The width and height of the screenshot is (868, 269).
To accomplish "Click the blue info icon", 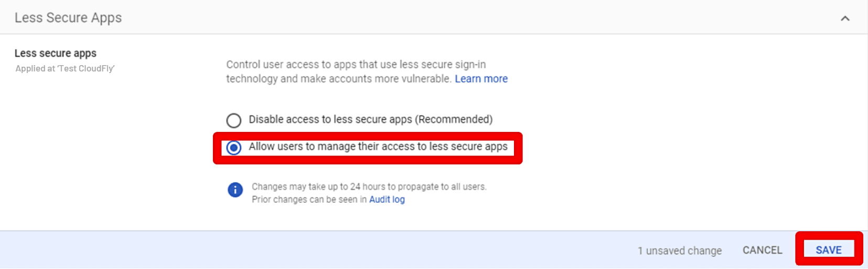I will coord(235,190).
